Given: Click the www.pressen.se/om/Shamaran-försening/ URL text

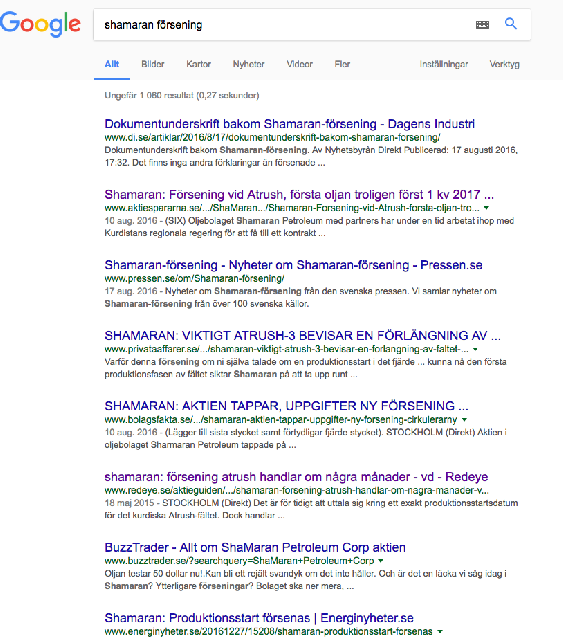Looking at the screenshot, I should point(194,279).
